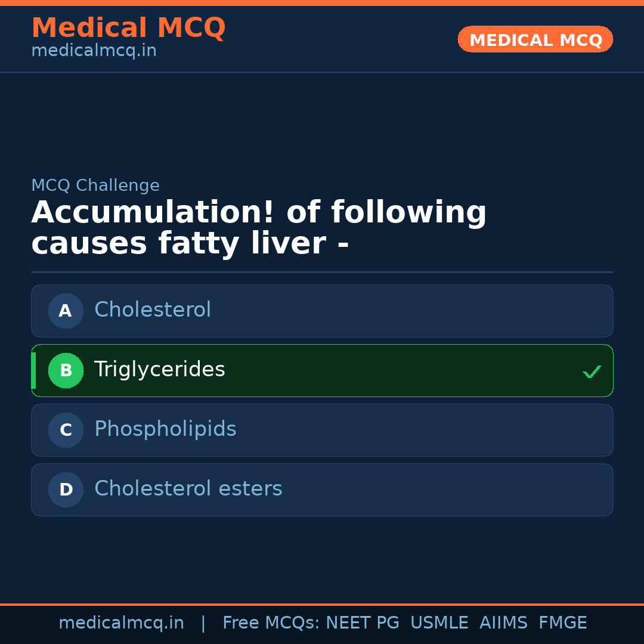Screen dimensions: 644x644
Task: Click the Medical MCQ header logo
Action: (x=128, y=27)
